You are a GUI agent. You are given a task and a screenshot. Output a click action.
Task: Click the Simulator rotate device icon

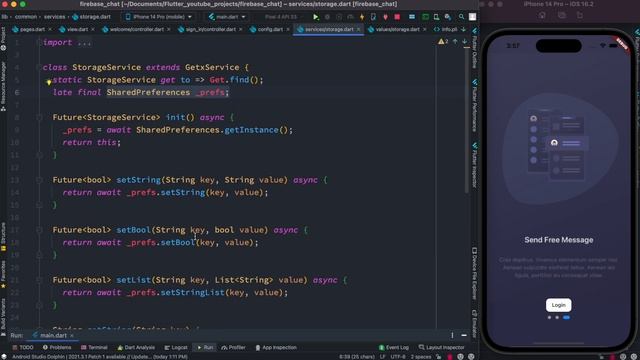click(x=580, y=16)
